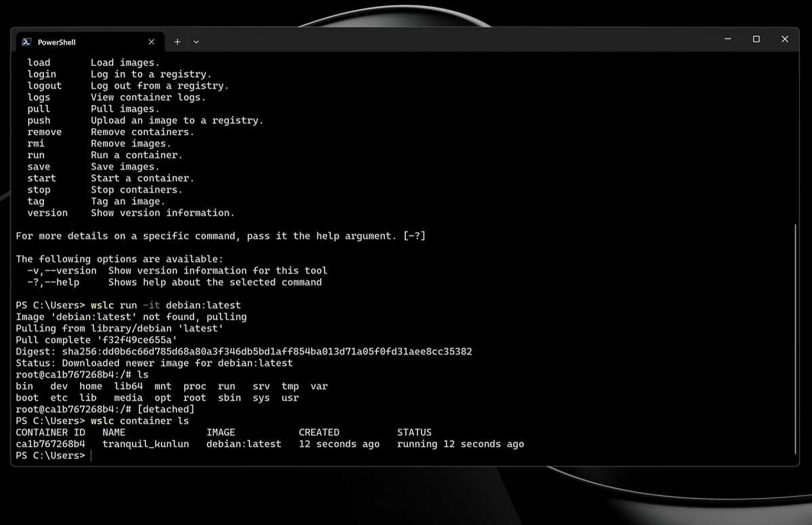This screenshot has height=525, width=812.
Task: Click 'Show version information.' description
Action: [162, 212]
